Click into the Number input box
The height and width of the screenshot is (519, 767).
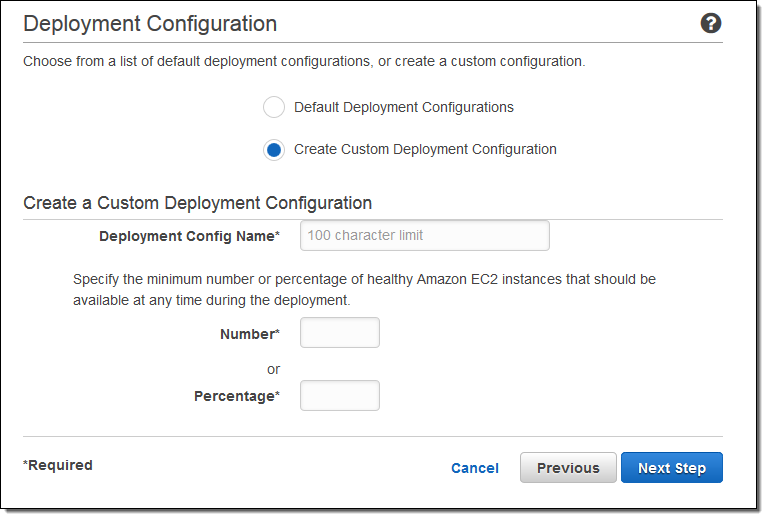(340, 333)
